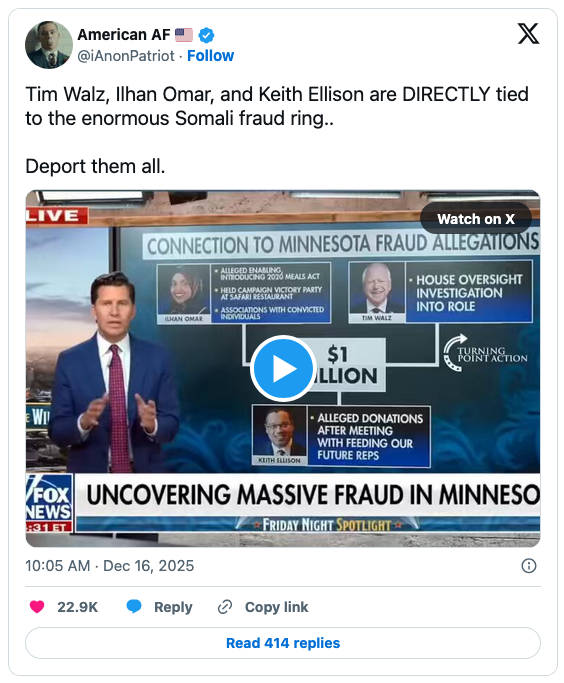Click the X logo icon
This screenshot has width=564, height=683.
click(528, 34)
